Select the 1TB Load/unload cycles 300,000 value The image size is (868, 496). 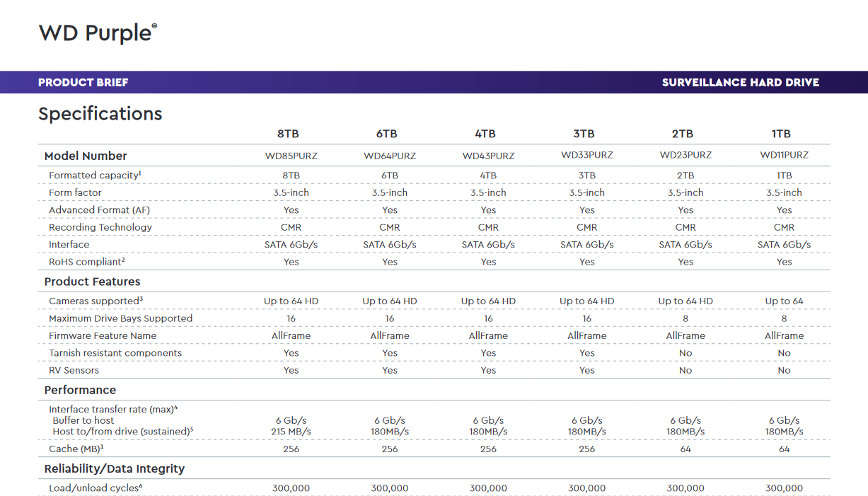(x=784, y=488)
